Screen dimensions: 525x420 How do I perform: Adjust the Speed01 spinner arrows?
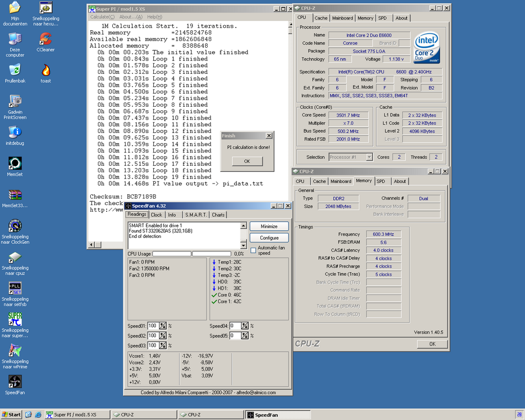[x=163, y=326]
